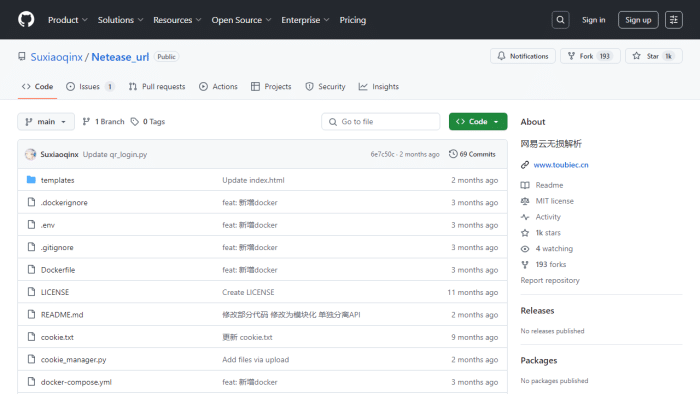Click the star icon next to 1k stars
700x394 pixels.
[x=525, y=232]
